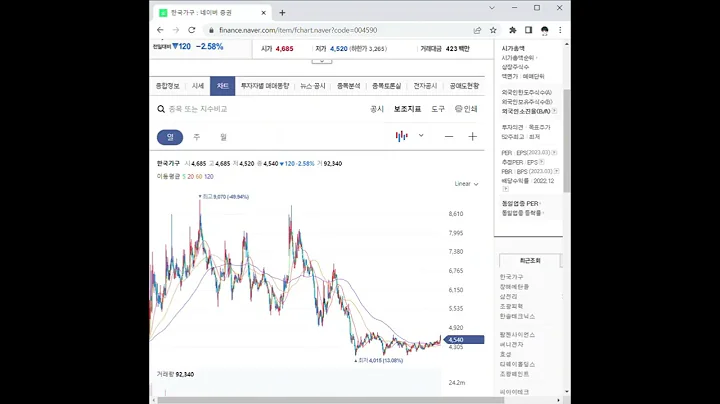This screenshot has height=404, width=720.
Task: Close the 한국가구 네이버 증권 tab
Action: click(264, 13)
